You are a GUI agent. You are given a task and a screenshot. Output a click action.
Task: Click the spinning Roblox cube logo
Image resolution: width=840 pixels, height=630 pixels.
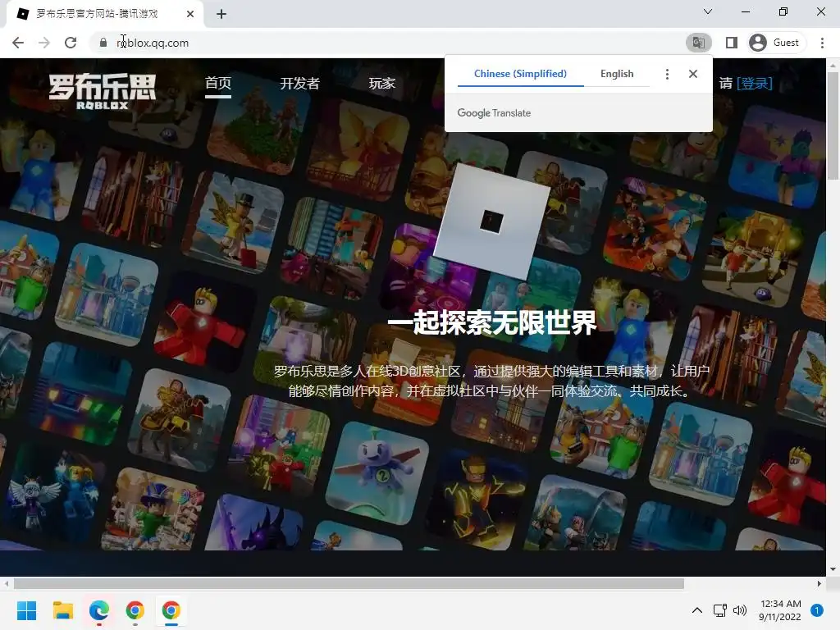pos(493,221)
